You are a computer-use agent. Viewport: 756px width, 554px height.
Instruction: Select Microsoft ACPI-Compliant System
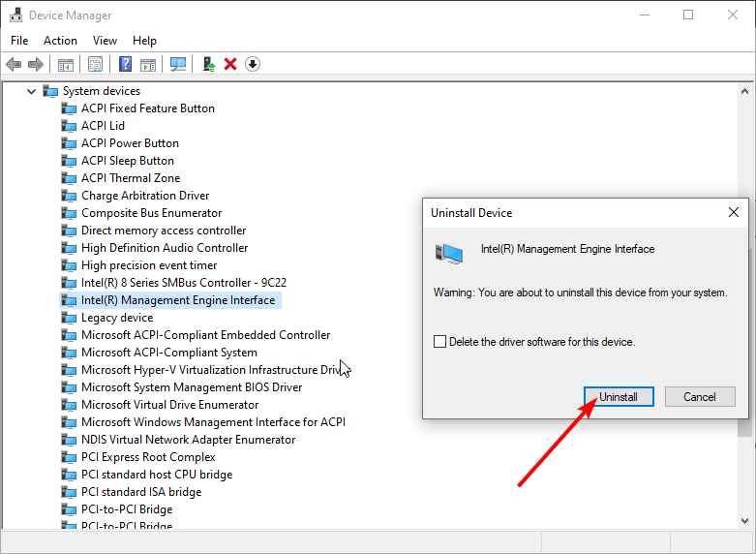point(169,353)
